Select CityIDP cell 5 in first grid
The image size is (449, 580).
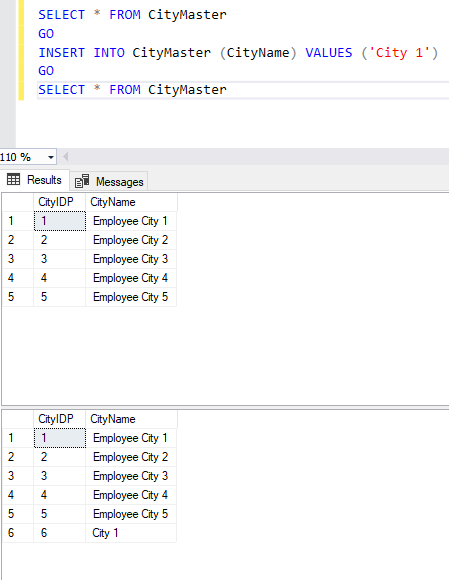(x=60, y=297)
